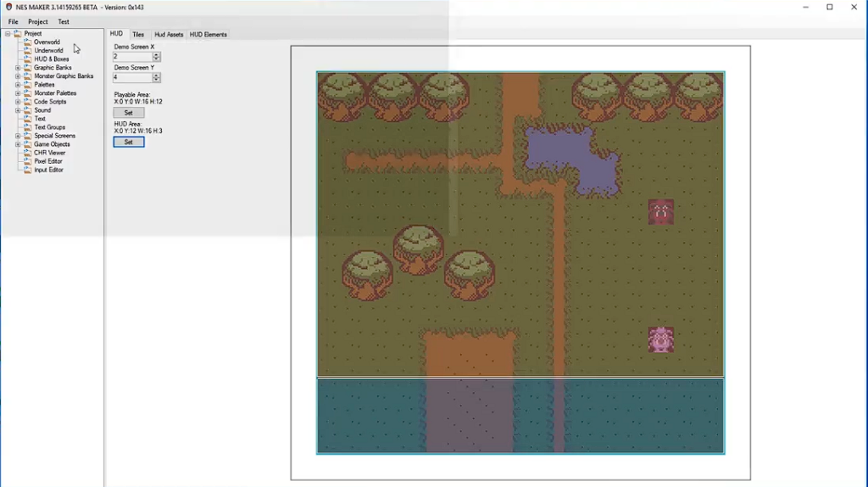Increase Demo Screen Y with up arrow
The height and width of the screenshot is (487, 868).
(x=157, y=76)
